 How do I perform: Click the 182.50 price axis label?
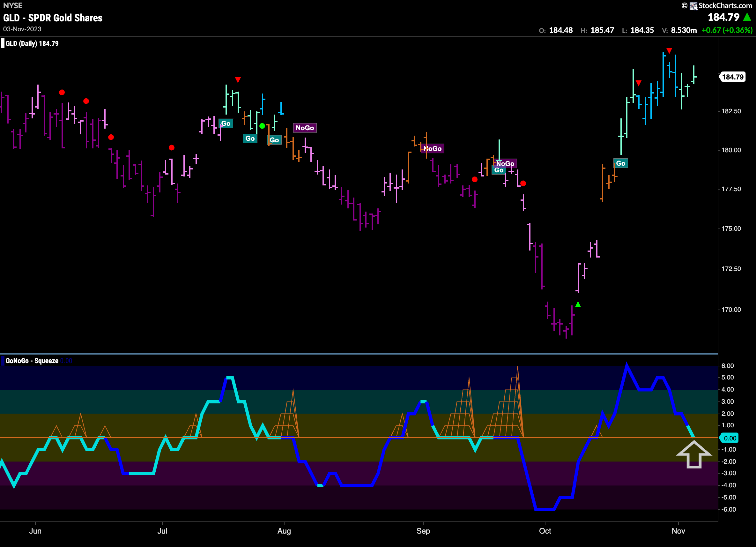[x=731, y=111]
